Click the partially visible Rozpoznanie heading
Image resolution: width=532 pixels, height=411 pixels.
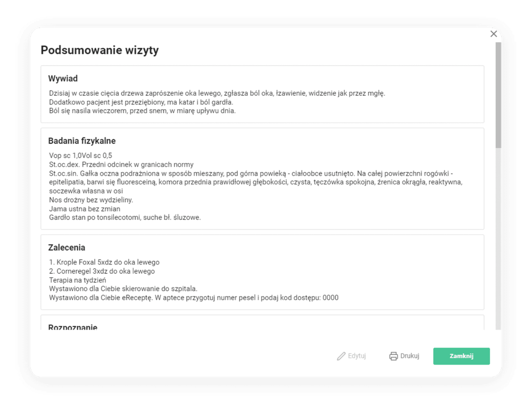(x=73, y=327)
